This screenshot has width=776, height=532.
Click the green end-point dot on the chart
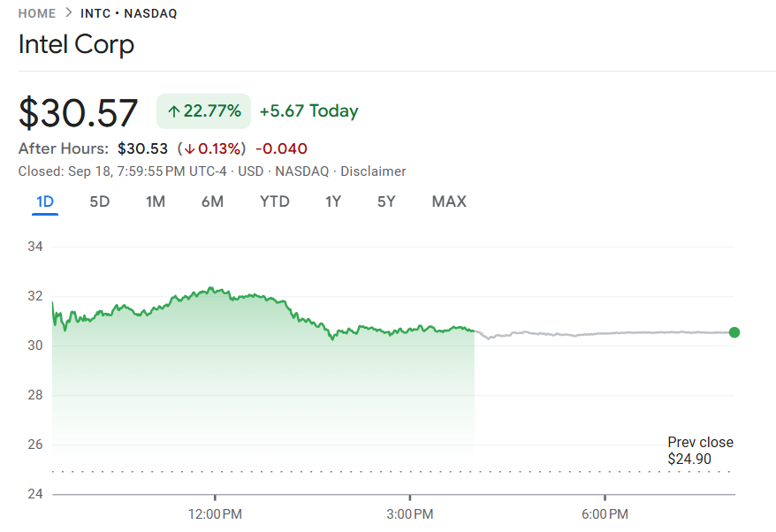734,332
